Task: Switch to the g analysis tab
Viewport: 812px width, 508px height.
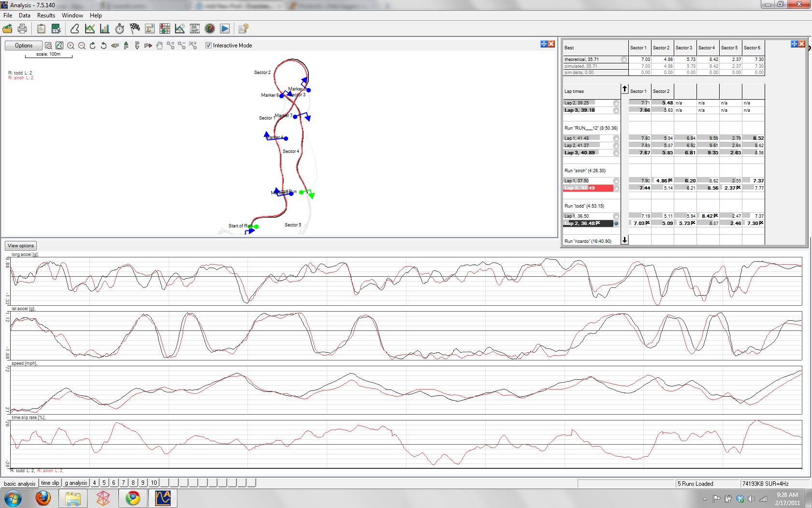Action: [76, 483]
